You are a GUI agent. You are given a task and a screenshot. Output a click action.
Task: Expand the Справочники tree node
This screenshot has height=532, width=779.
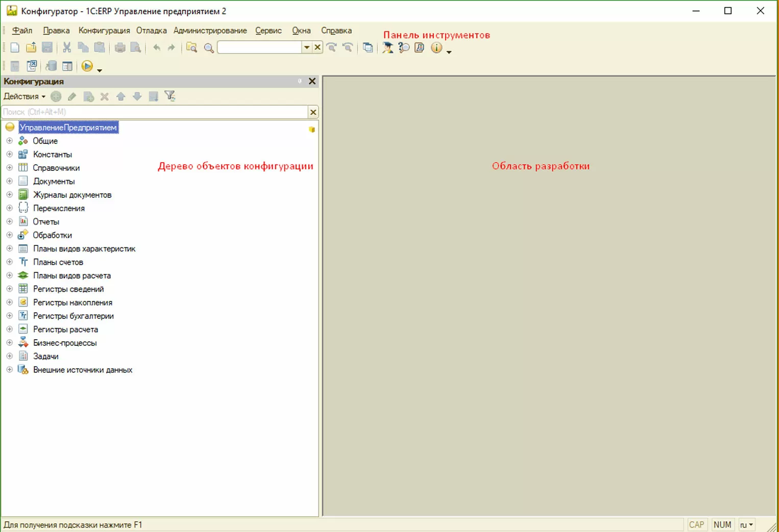pos(9,168)
